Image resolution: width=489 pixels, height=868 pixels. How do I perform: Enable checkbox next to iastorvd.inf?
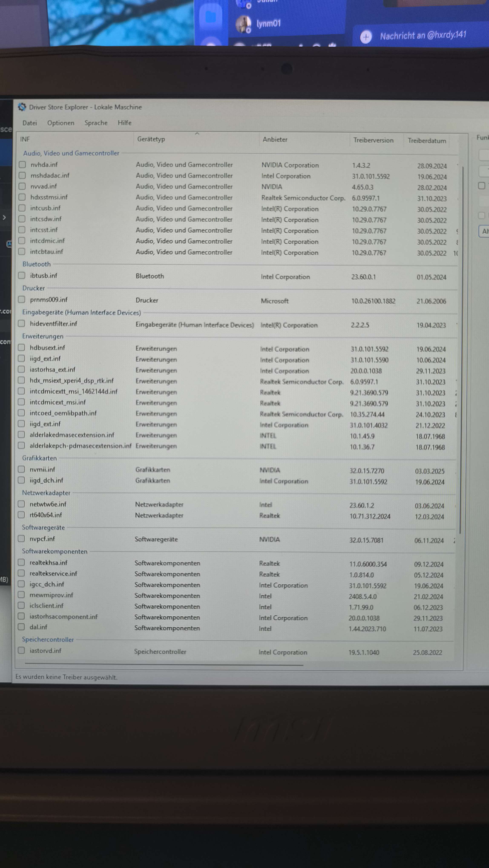[21, 650]
